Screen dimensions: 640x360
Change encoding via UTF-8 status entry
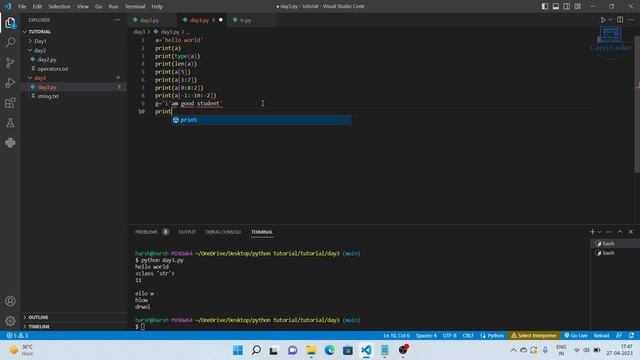[x=449, y=336]
